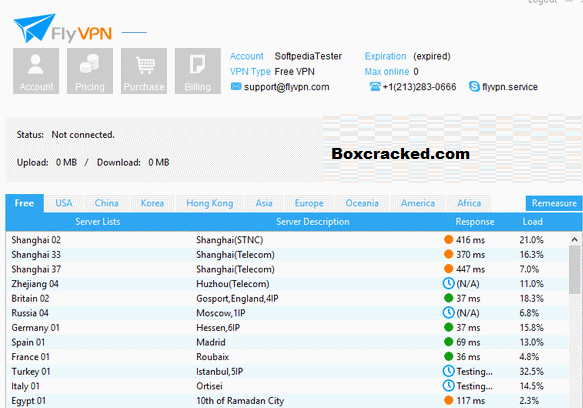The image size is (583, 408).
Task: Sort by Load column header
Action: coord(532,222)
